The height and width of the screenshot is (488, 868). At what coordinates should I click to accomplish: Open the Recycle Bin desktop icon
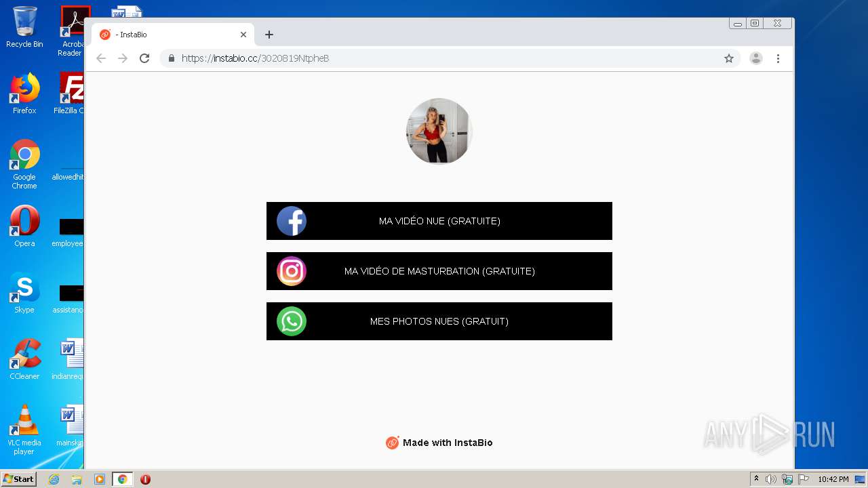tap(24, 27)
